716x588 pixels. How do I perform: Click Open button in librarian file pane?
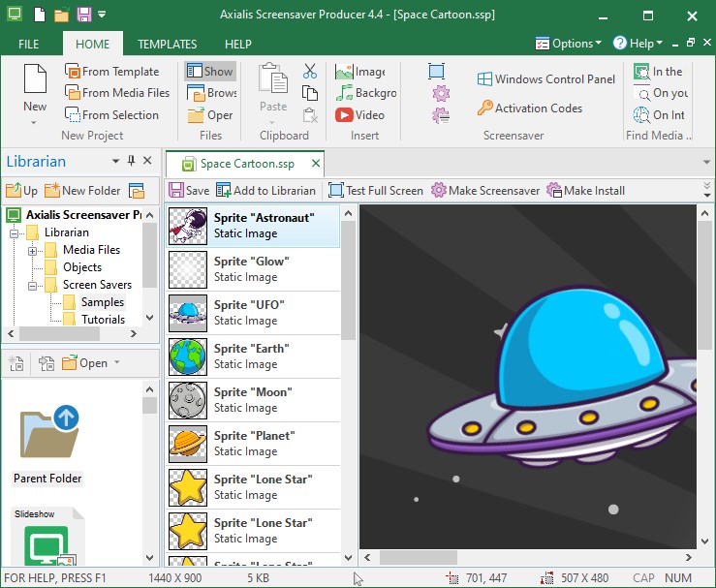pyautogui.click(x=85, y=363)
